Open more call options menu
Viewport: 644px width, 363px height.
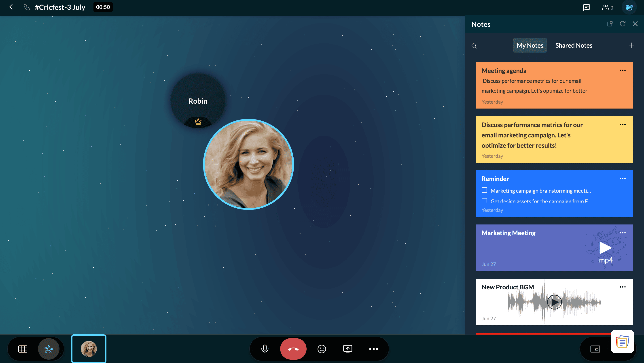(373, 349)
